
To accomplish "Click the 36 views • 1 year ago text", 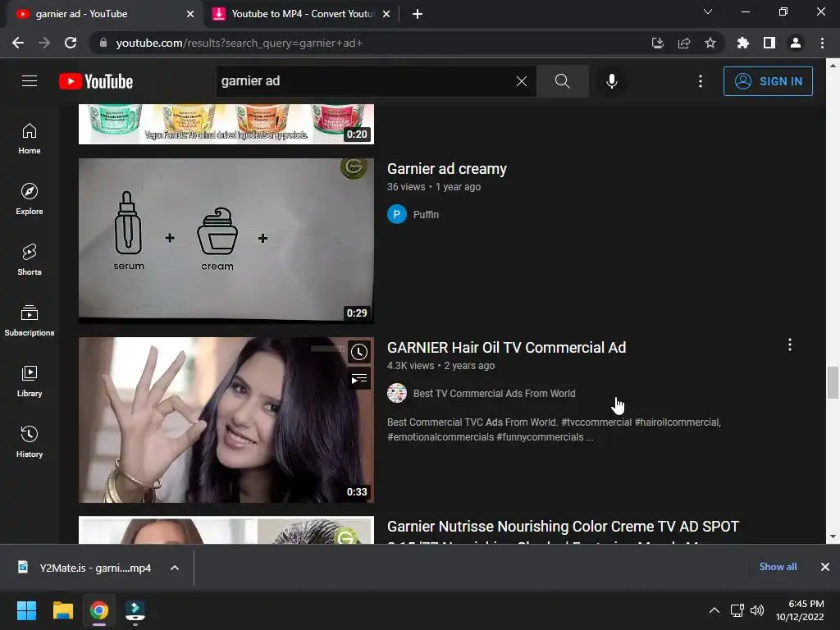I will click(x=434, y=187).
